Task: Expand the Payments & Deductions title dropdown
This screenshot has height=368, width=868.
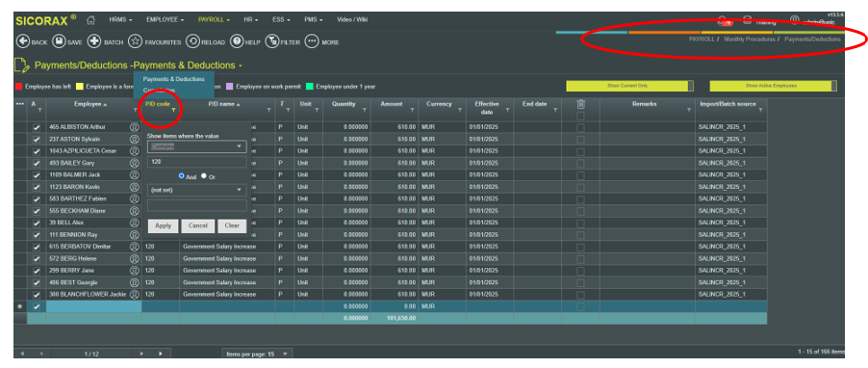Action: [x=241, y=66]
